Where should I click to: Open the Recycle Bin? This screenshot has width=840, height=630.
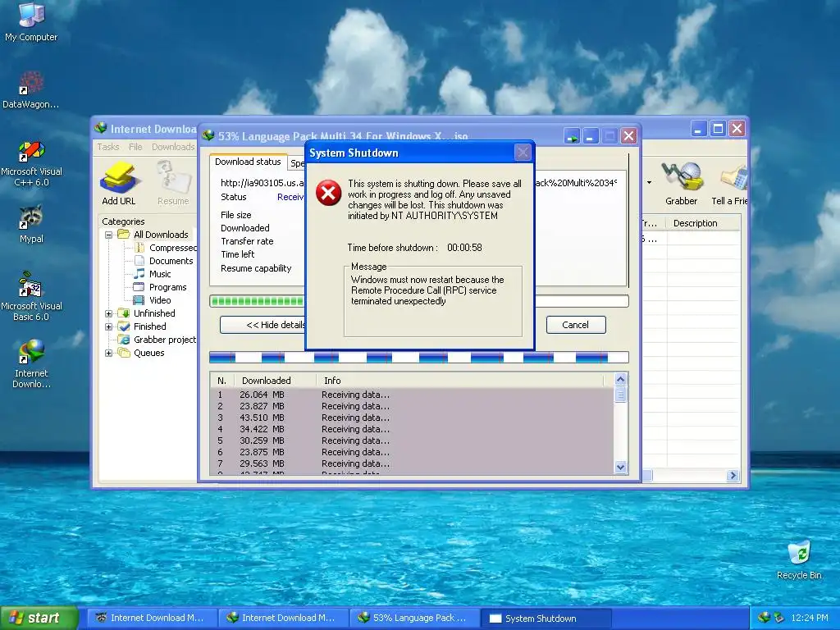[799, 559]
